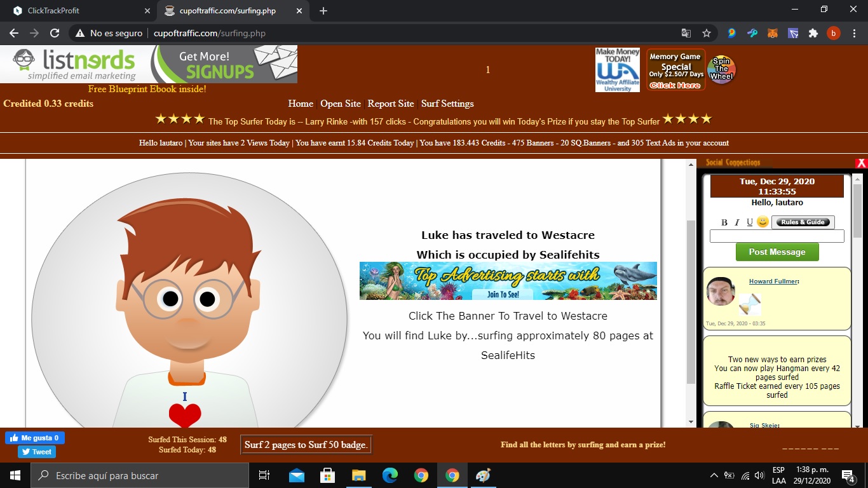Click the Open Site menu link
Viewport: 868px width, 488px height.
point(341,104)
